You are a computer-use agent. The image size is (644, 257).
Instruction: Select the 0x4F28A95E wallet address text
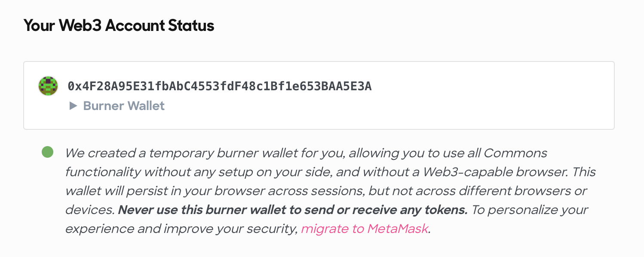(x=220, y=86)
